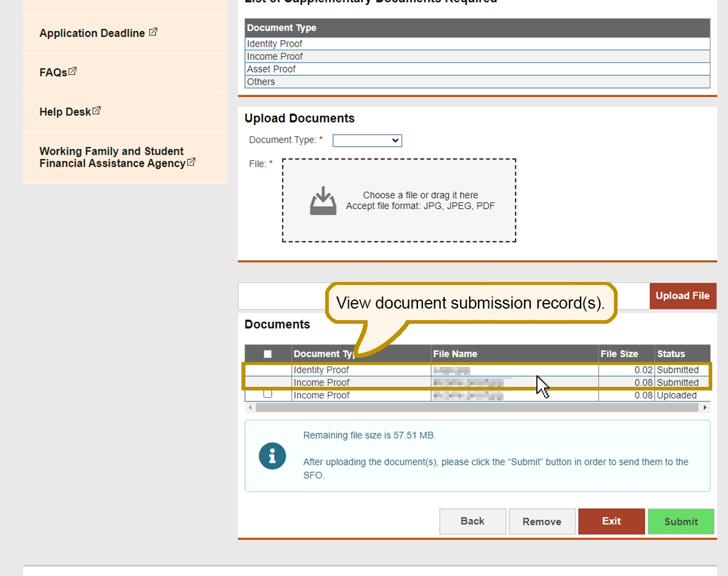Image resolution: width=728 pixels, height=576 pixels.
Task: Open the FAQs sidebar link
Action: pos(53,73)
